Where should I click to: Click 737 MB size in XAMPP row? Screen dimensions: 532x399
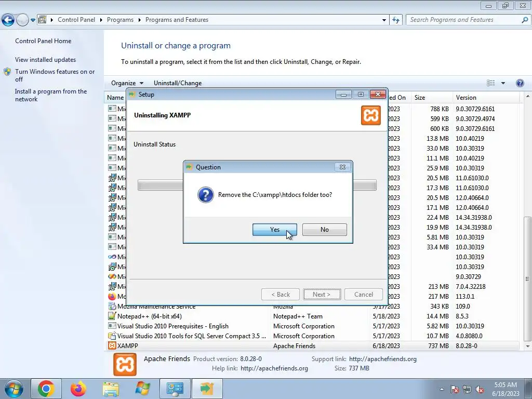point(438,345)
